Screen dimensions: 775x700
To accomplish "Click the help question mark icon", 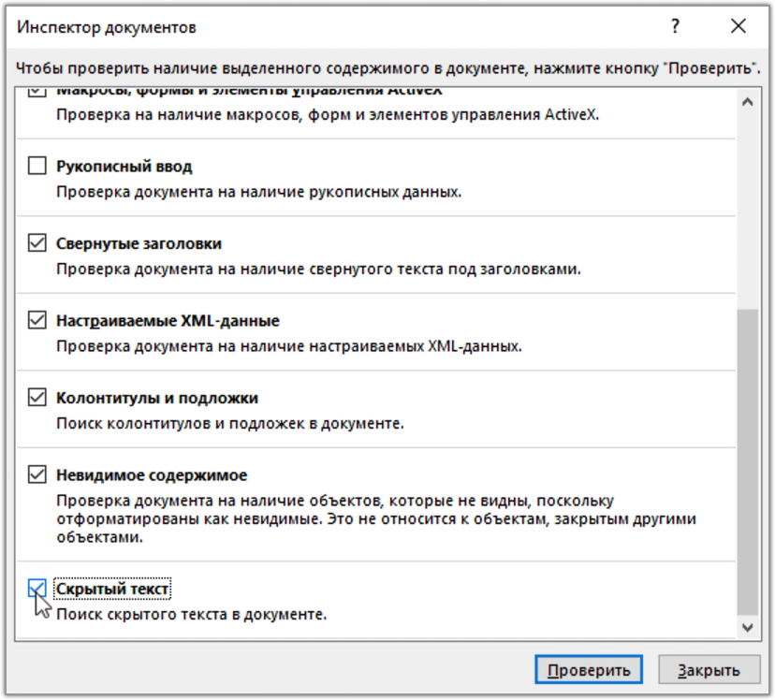I will [675, 27].
